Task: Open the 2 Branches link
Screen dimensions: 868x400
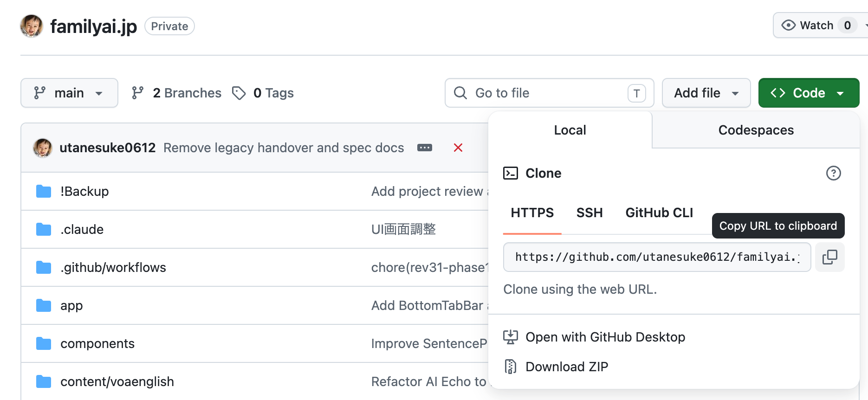Action: click(x=176, y=93)
